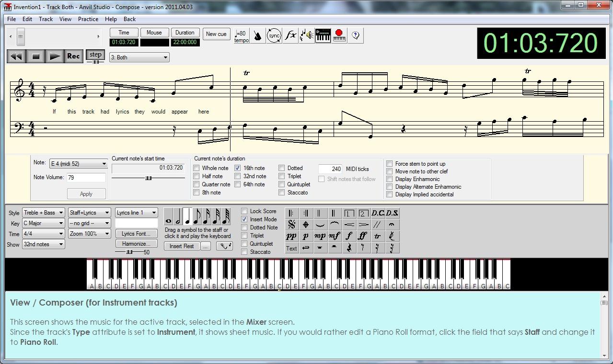This screenshot has height=364, width=613.
Task: Select the whole note symbol
Action: pyautogui.click(x=168, y=217)
